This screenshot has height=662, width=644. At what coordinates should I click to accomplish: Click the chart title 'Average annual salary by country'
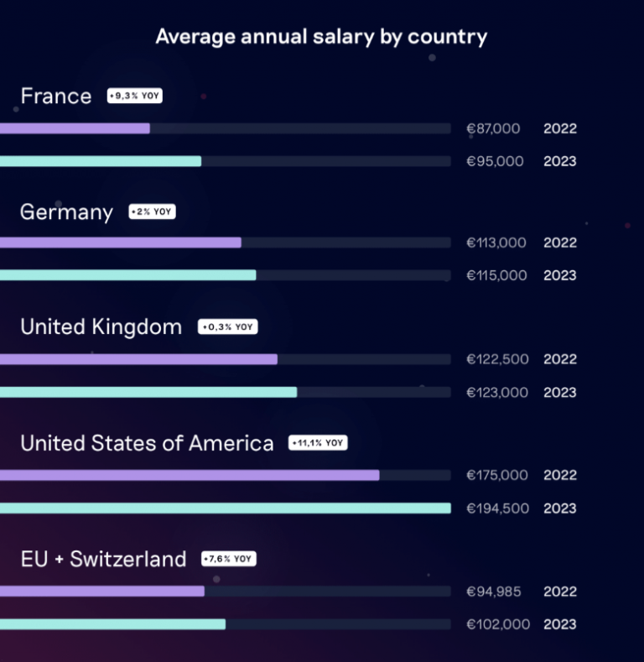pyautogui.click(x=321, y=37)
